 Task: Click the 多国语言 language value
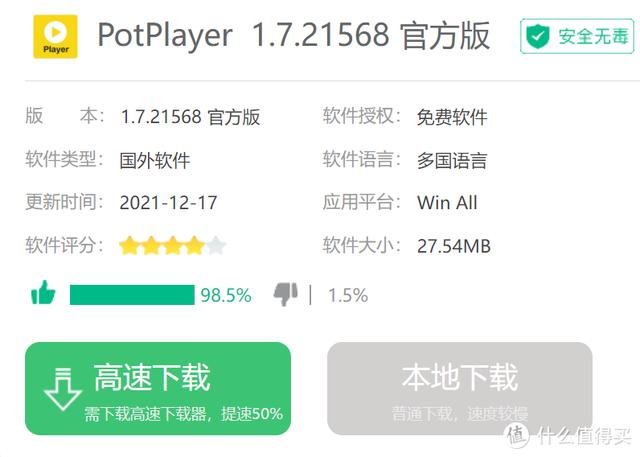[452, 160]
